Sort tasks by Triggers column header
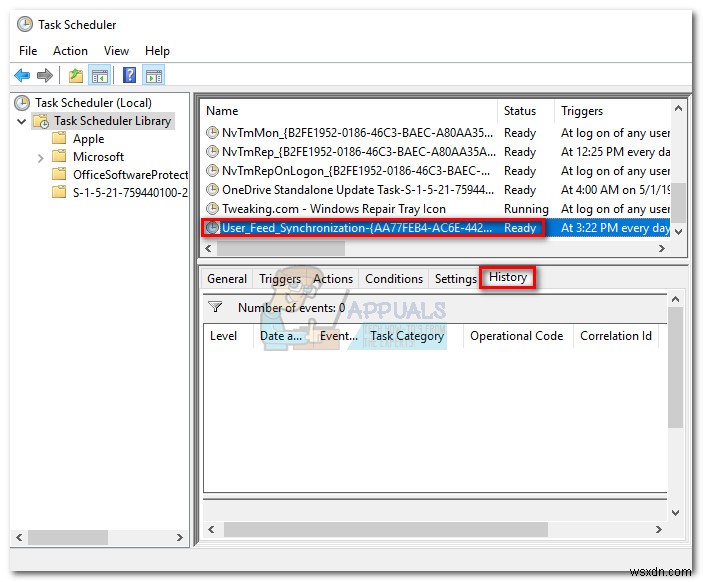Image resolution: width=703 pixels, height=582 pixels. pyautogui.click(x=612, y=111)
